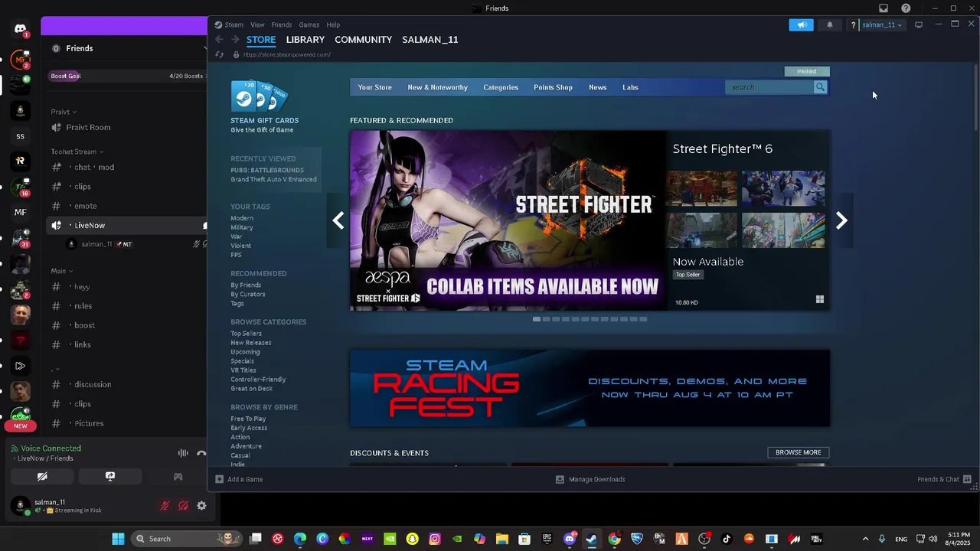Show next featured game carousel arrow
The width and height of the screenshot is (980, 551).
point(841,220)
